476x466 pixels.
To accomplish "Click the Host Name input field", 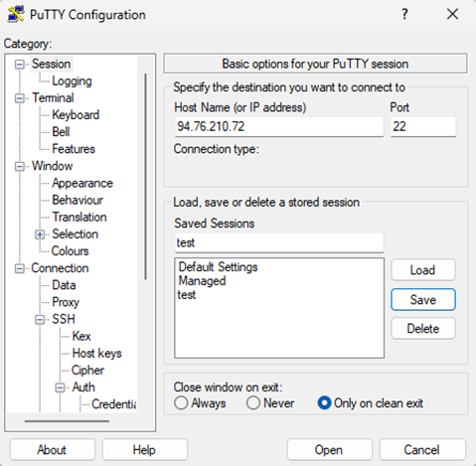I will 279,126.
